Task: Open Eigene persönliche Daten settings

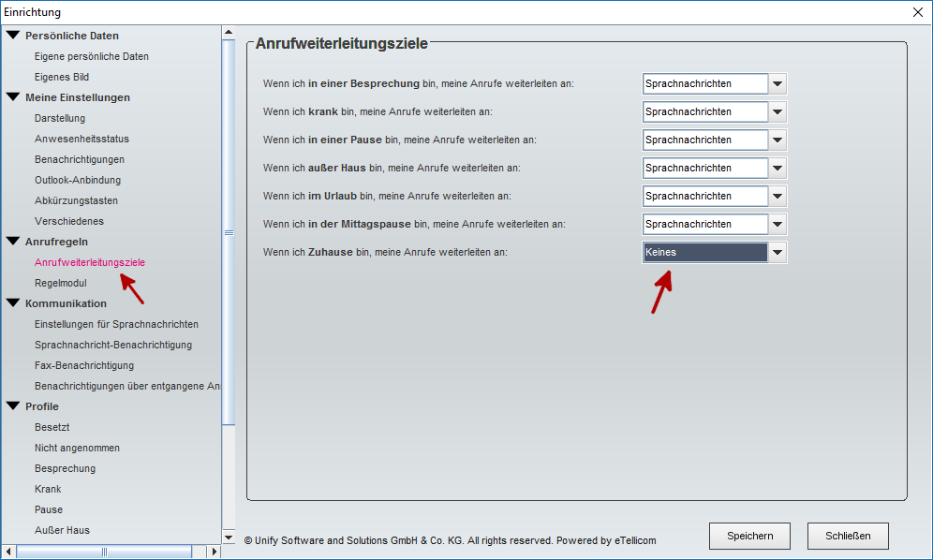Action: tap(92, 56)
